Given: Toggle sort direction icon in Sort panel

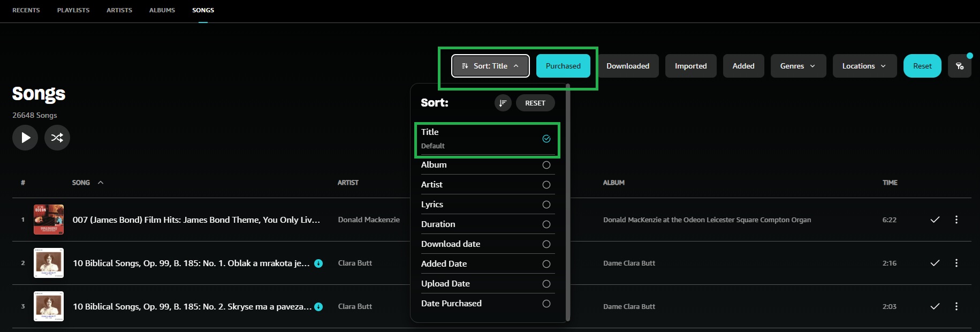Looking at the screenshot, I should [x=503, y=103].
